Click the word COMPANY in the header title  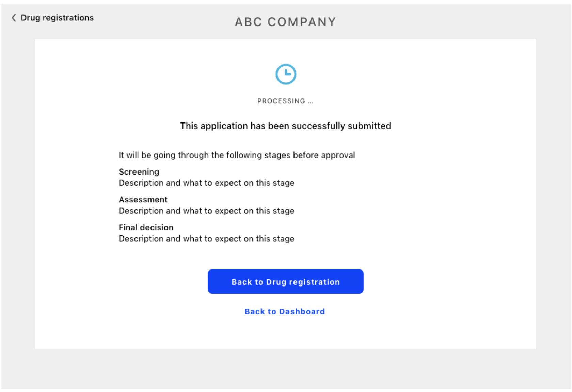coord(302,22)
